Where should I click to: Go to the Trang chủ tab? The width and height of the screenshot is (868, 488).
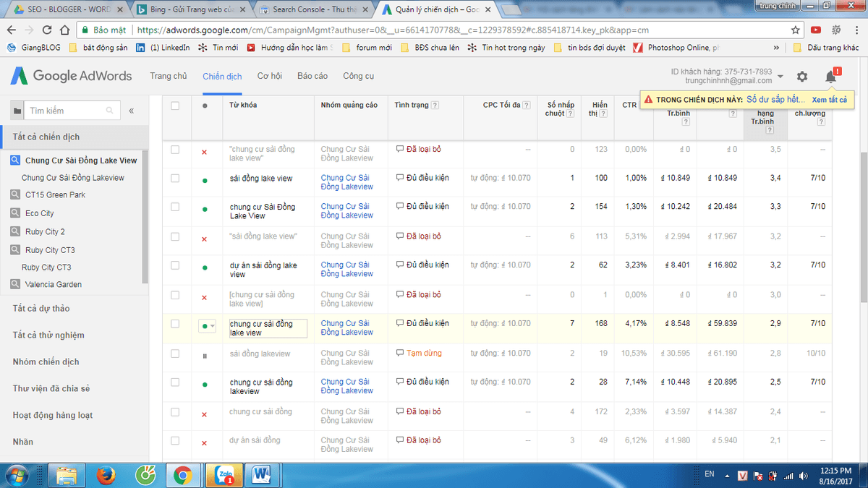(x=169, y=76)
